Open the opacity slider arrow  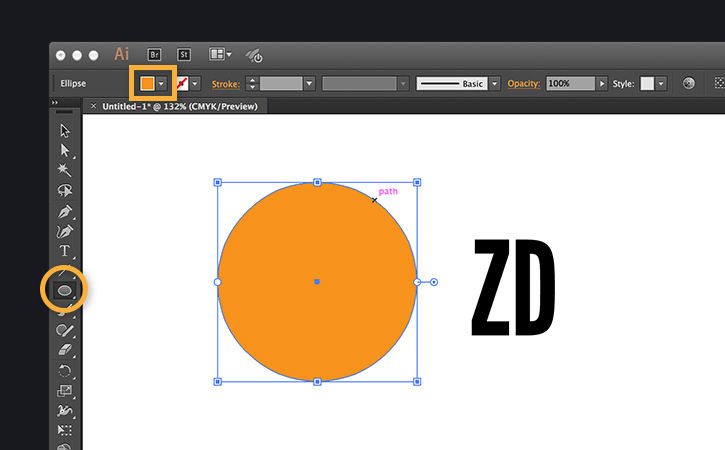click(602, 84)
